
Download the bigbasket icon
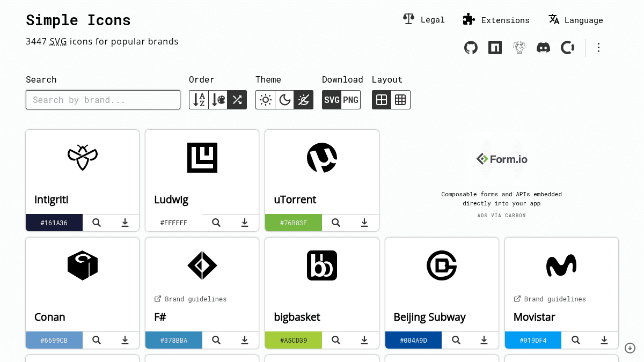coord(364,340)
